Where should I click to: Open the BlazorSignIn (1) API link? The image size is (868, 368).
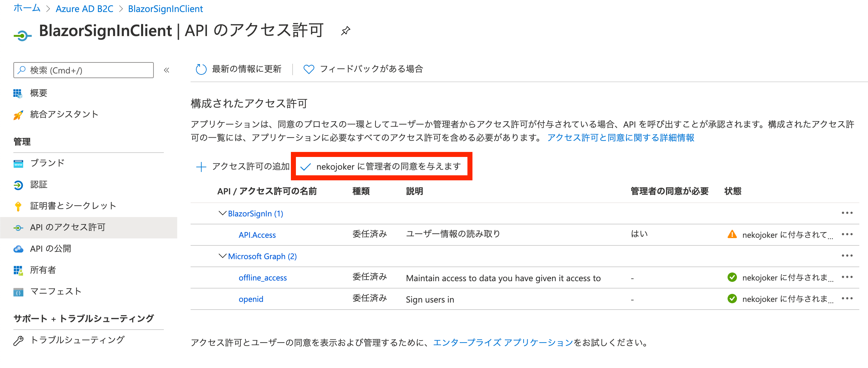255,214
